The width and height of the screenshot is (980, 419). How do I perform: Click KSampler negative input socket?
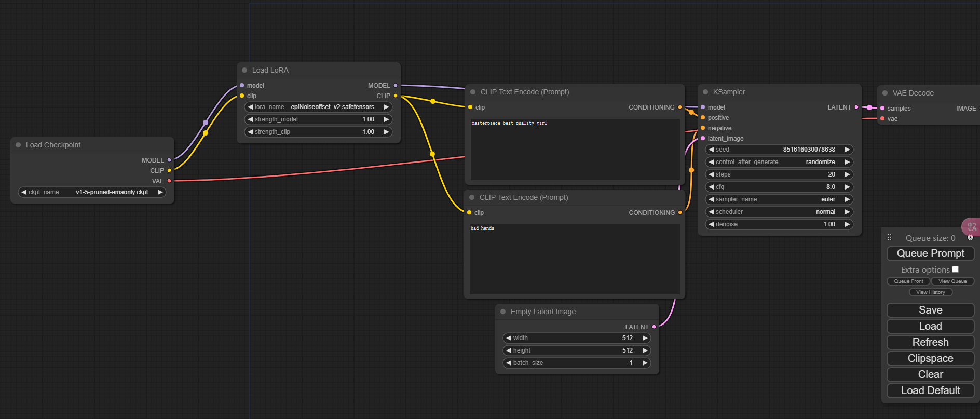pyautogui.click(x=703, y=128)
